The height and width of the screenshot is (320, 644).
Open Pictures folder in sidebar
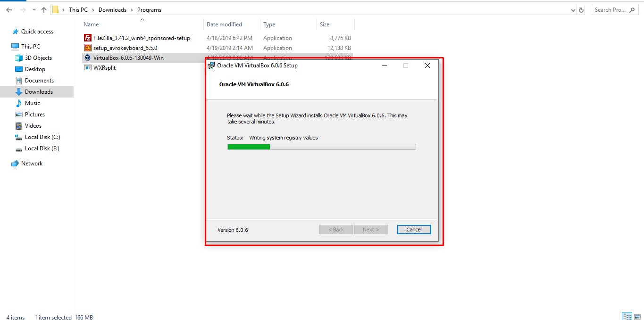(x=35, y=115)
